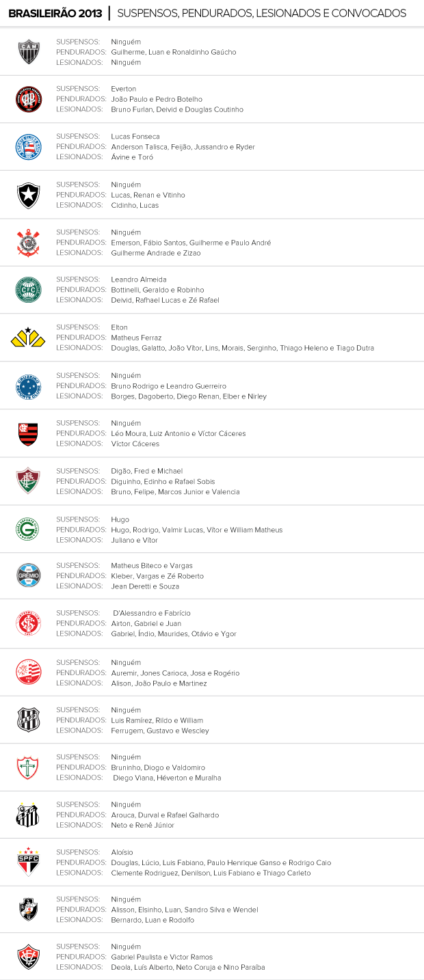Click the Flamengo red and black crest

click(29, 434)
